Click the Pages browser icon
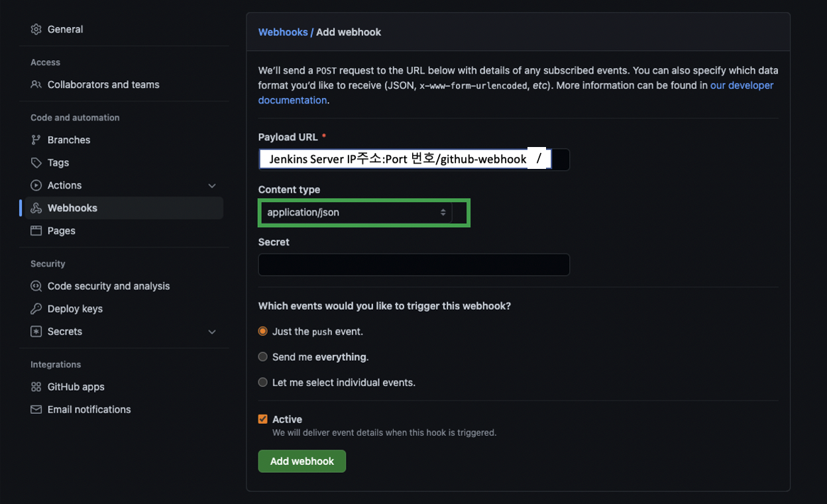The image size is (827, 504). coord(36,230)
